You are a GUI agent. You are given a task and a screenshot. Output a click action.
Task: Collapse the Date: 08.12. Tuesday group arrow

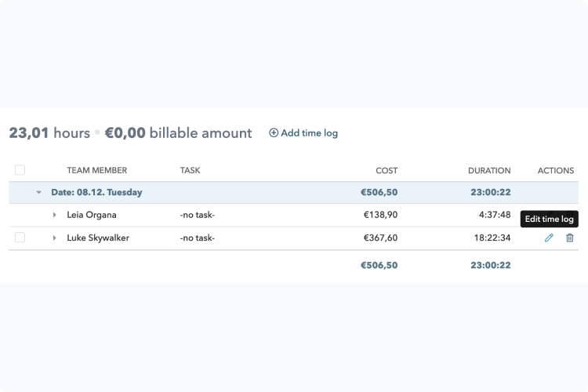(x=38, y=192)
